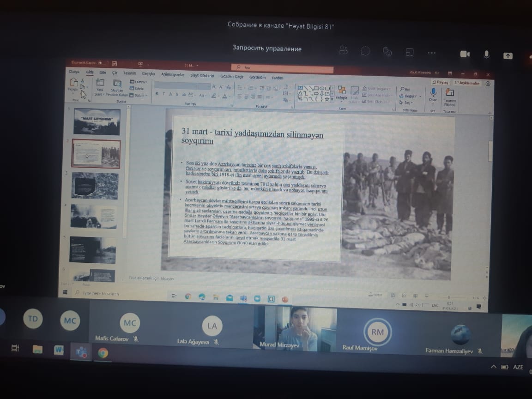Screen dimensions: 532x399
Task: Click the Yapıştır paste icon
Action: coord(73,83)
